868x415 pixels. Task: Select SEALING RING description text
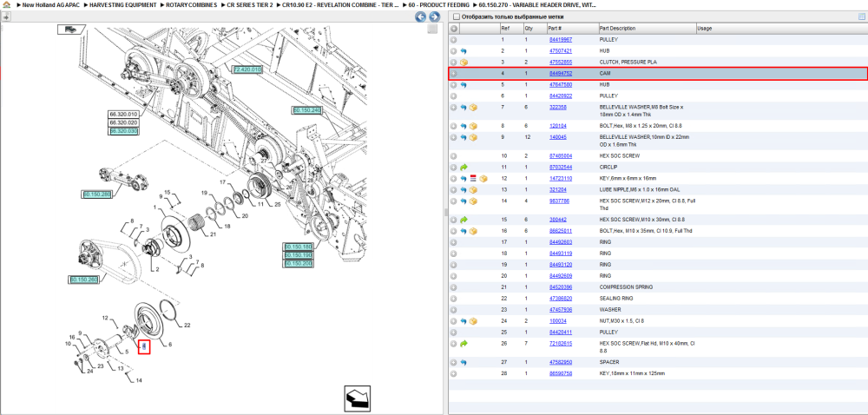click(616, 299)
